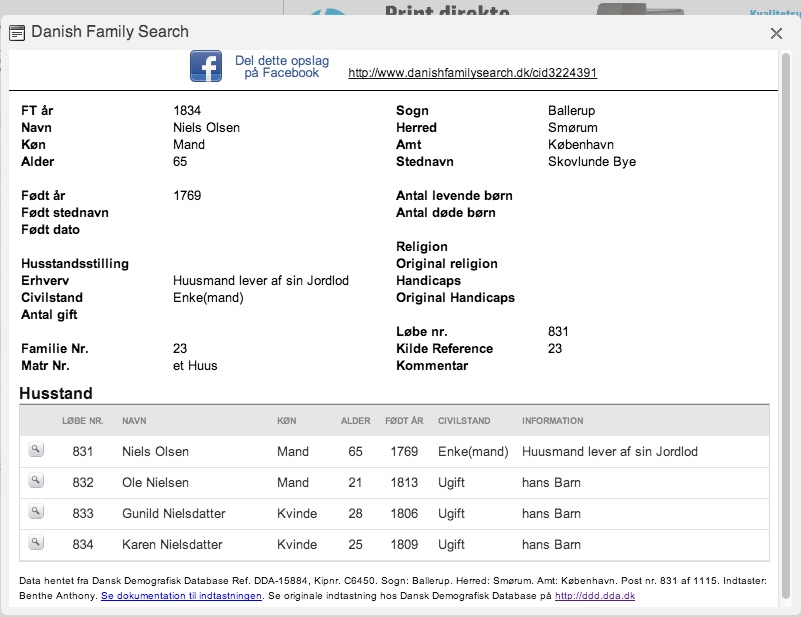Click the Løbe nr. value 831 in details

558,332
